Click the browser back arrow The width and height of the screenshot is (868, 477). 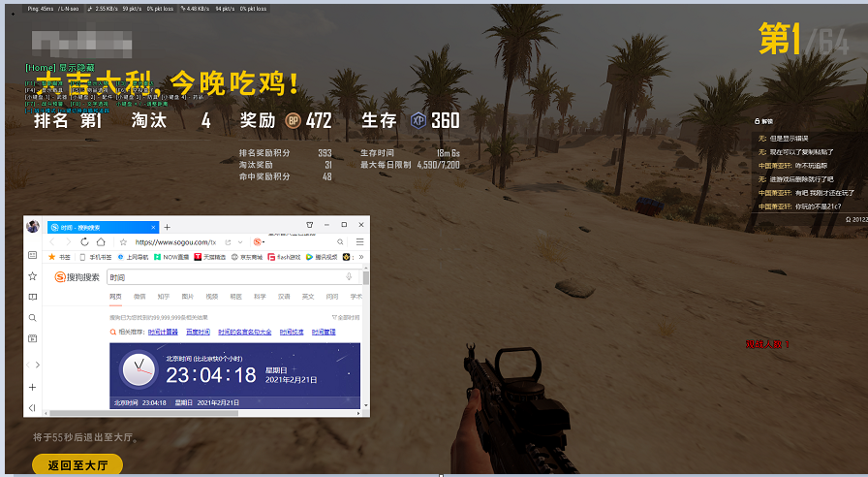[52, 242]
